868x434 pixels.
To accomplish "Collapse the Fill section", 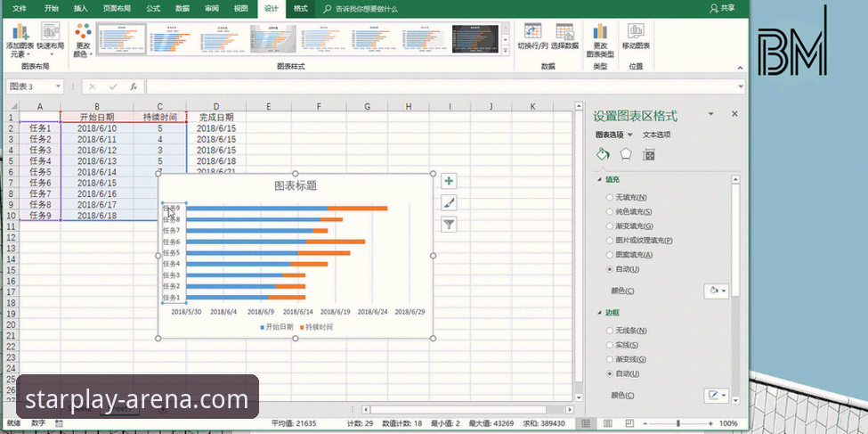I will click(x=599, y=180).
